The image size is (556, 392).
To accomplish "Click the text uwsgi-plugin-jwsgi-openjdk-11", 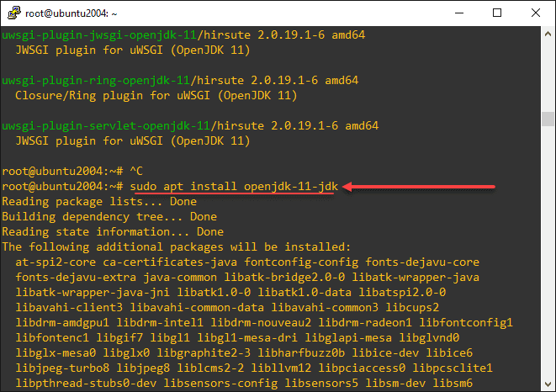I will coord(99,34).
